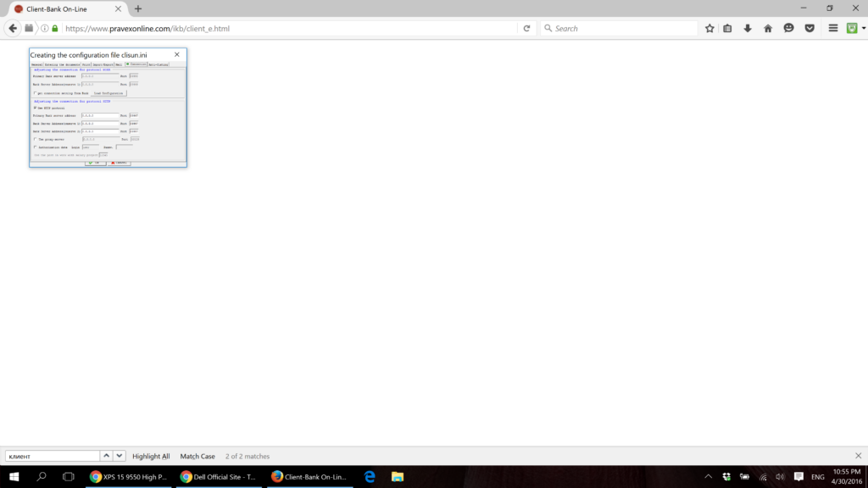Open File Explorer from taskbar
The width and height of the screenshot is (868, 488).
[x=398, y=476]
